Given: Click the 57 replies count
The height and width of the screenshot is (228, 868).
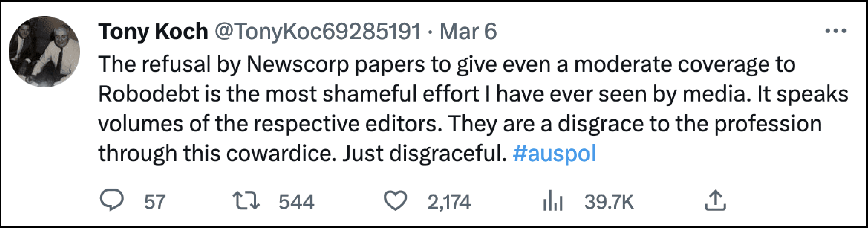Looking at the screenshot, I should click(155, 202).
